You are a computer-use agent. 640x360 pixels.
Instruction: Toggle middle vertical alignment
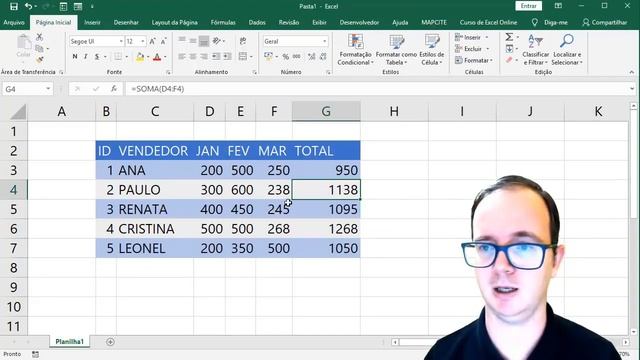[193, 40]
